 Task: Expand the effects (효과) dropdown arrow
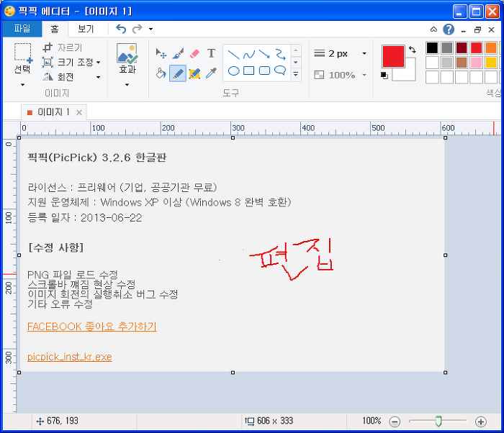coord(127,85)
